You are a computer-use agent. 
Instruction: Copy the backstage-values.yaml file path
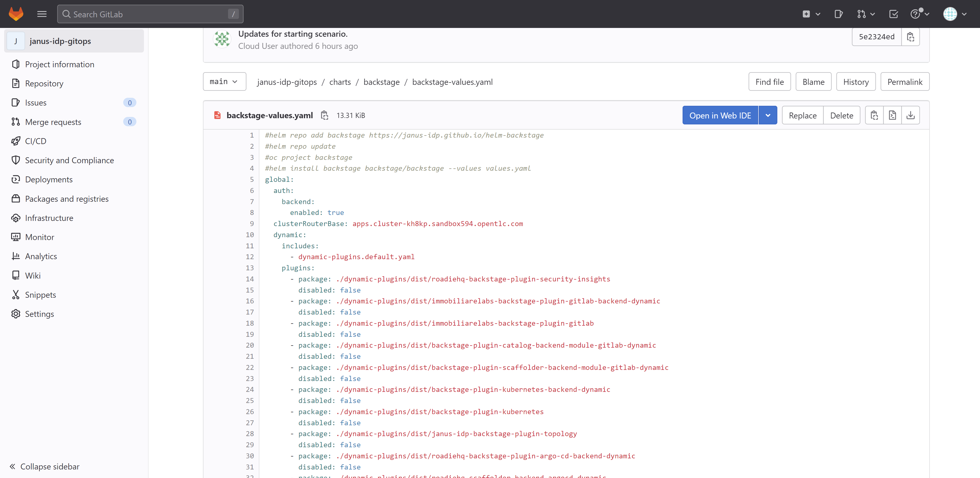click(x=324, y=115)
